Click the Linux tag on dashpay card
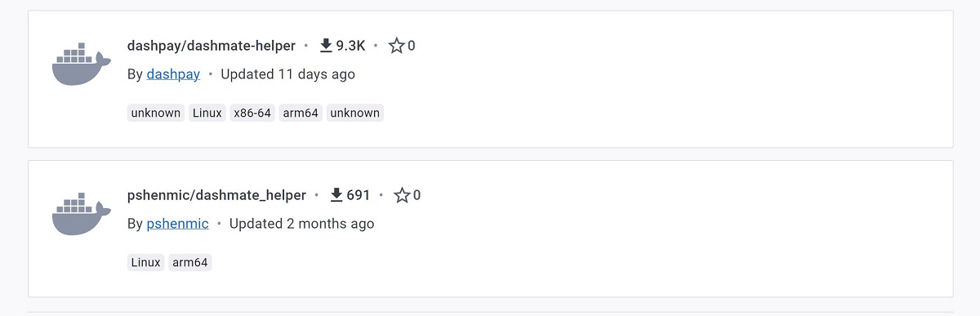Screen dimensions: 980x316 (207, 113)
